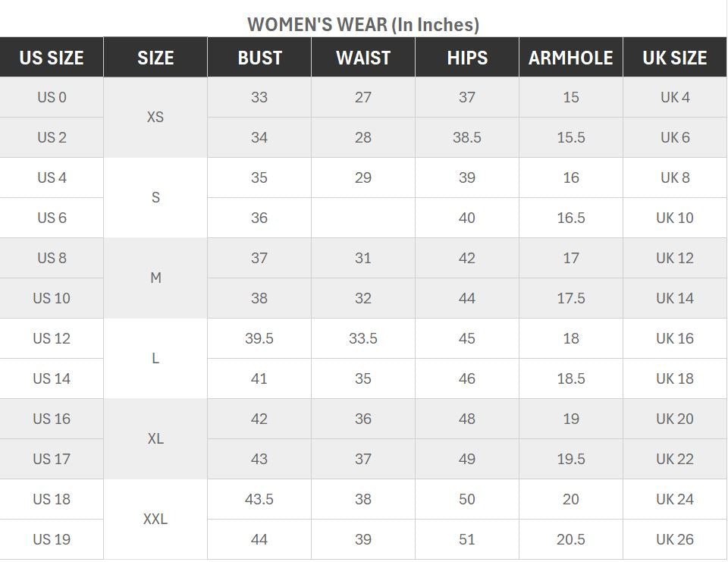Click the HIPS column header
728x562 pixels.
467,58
